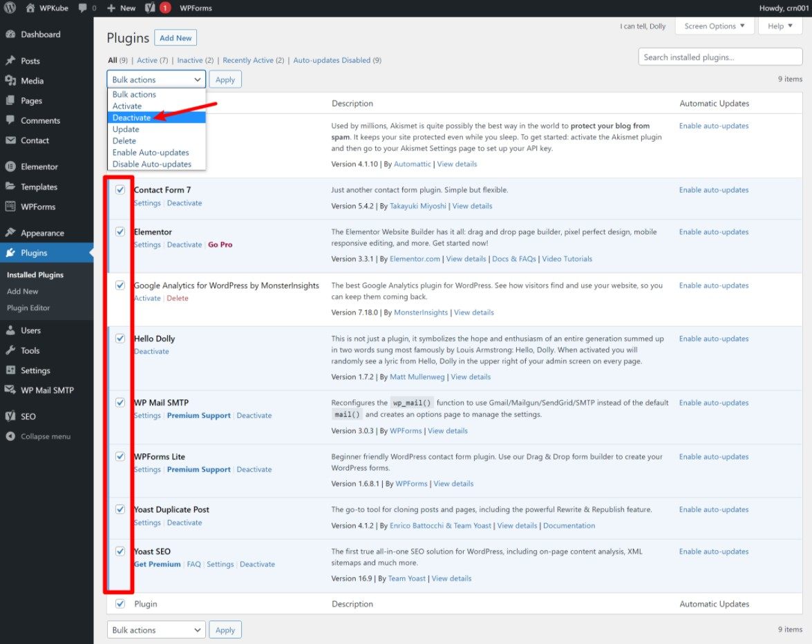This screenshot has width=812, height=644.
Task: Click the Users icon in sidebar
Action: (10, 330)
